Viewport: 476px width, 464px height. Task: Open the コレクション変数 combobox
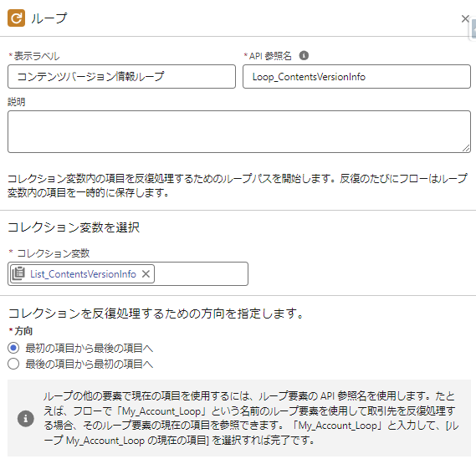[128, 273]
